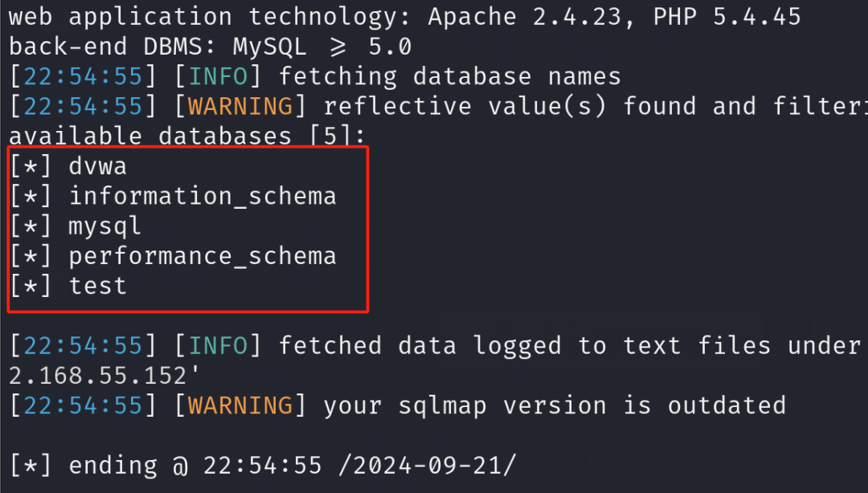Click MySQL in the back-end DBMS line
868x493 pixels.
pos(269,47)
